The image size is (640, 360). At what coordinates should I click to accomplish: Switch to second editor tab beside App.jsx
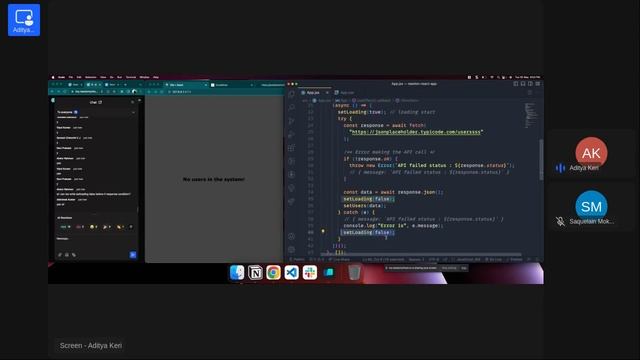click(x=345, y=93)
